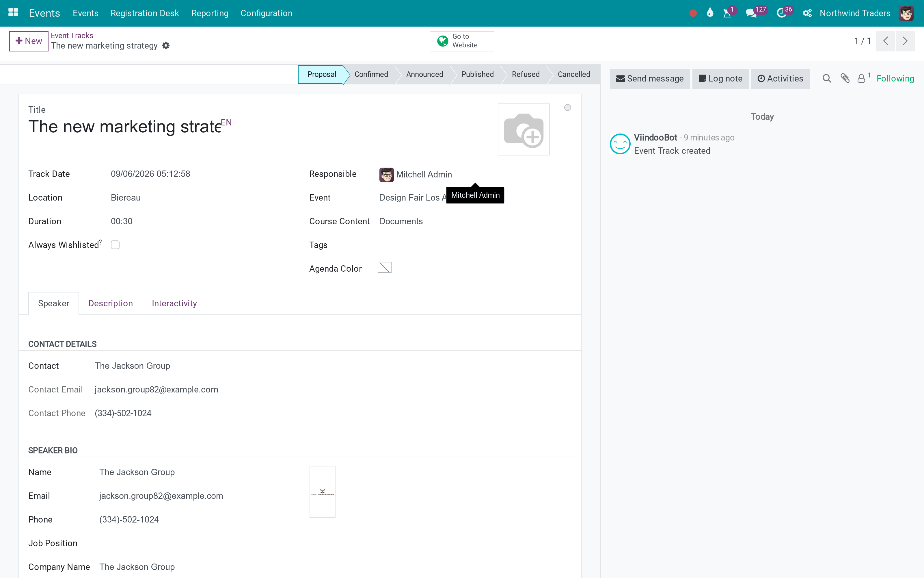Open the Events app title link

click(x=44, y=13)
